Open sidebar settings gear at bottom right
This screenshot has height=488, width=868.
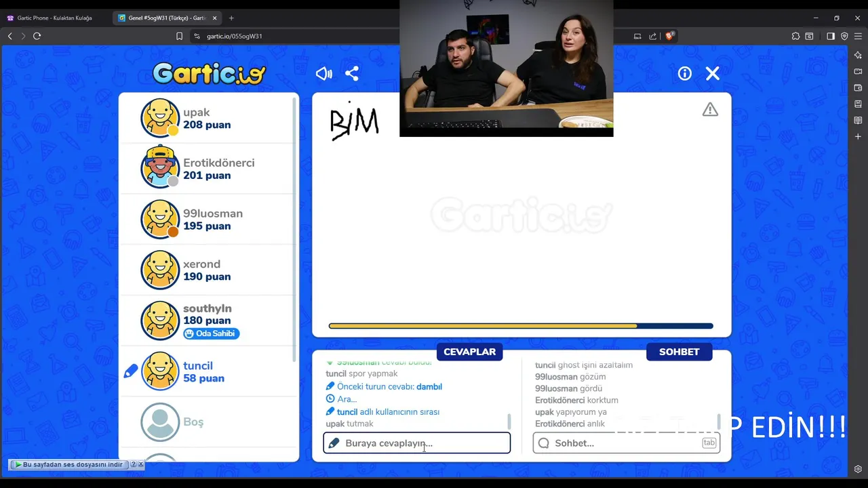click(858, 469)
